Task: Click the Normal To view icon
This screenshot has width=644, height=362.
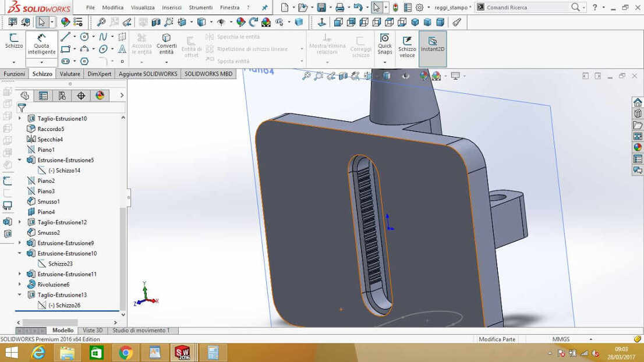Action: click(x=321, y=22)
